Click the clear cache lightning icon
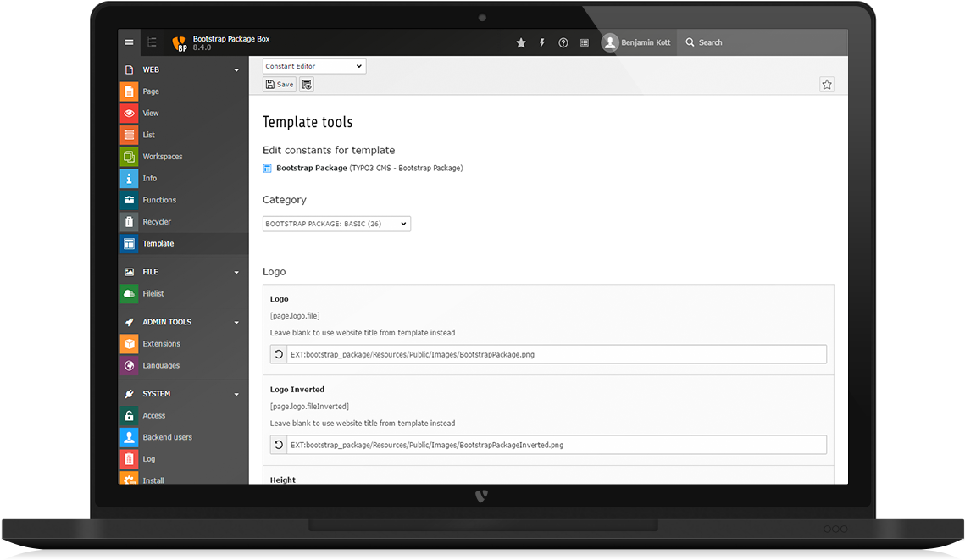Screen dimensions: 965x560 pyautogui.click(x=541, y=42)
